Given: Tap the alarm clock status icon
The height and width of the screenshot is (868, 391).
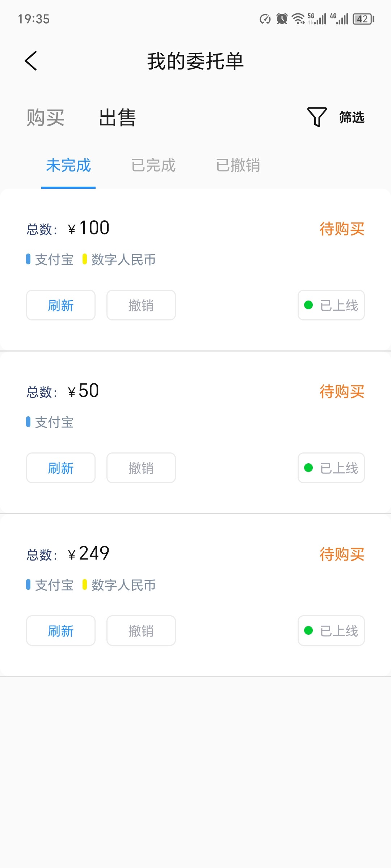Looking at the screenshot, I should (282, 19).
